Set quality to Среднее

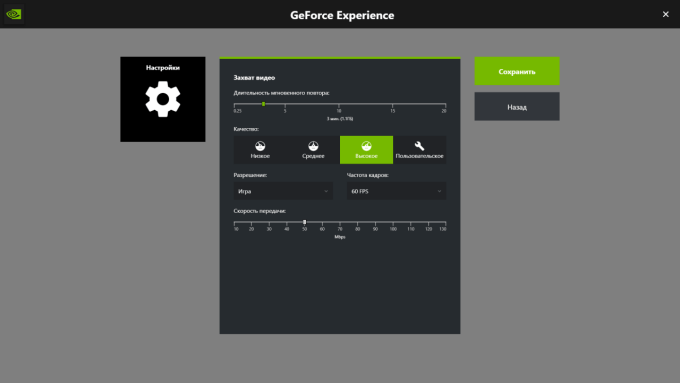[x=313, y=150]
